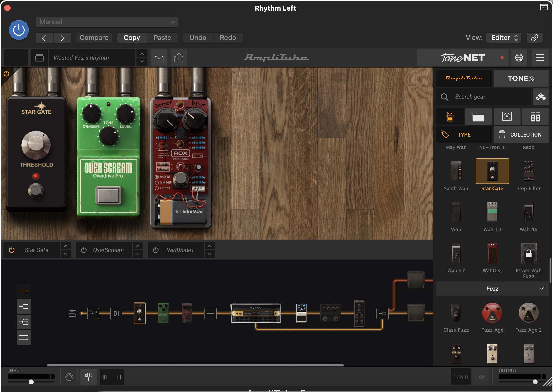Toggle the stomp view power icon top-left
Screen dimensions: 553x392
pos(7,74)
